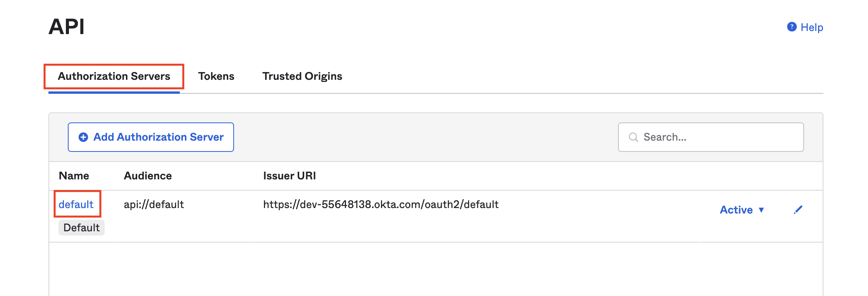This screenshot has height=296, width=868.
Task: Select the api://default audience value
Action: click(154, 204)
